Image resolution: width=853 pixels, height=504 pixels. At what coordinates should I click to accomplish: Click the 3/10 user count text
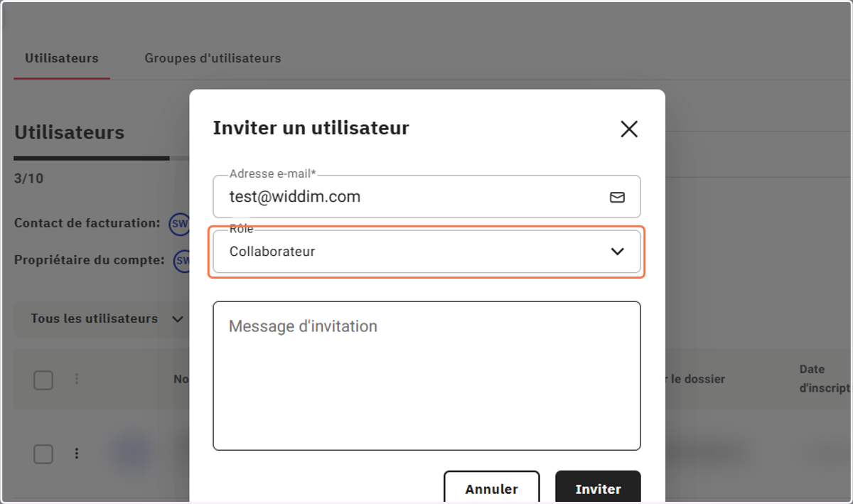point(28,178)
